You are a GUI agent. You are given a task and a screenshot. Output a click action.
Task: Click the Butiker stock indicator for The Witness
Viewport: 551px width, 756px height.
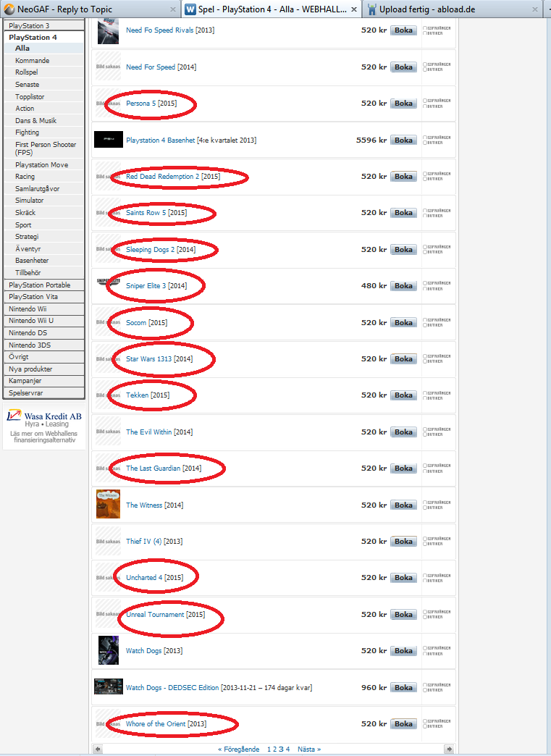(x=433, y=508)
